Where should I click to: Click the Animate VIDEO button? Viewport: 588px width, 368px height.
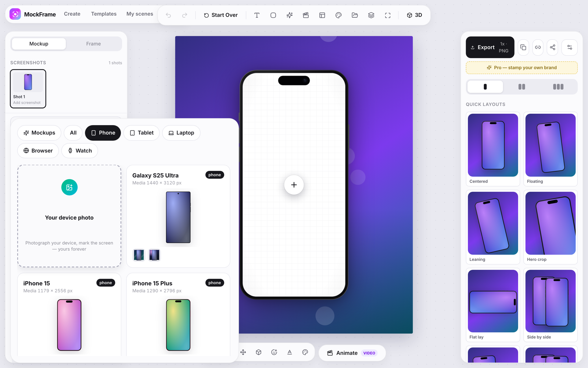click(352, 353)
